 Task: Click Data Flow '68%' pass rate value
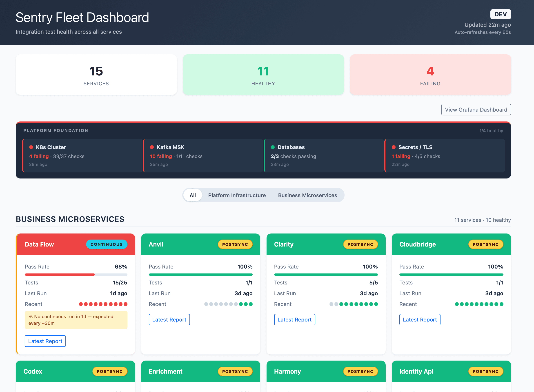pyautogui.click(x=121, y=266)
